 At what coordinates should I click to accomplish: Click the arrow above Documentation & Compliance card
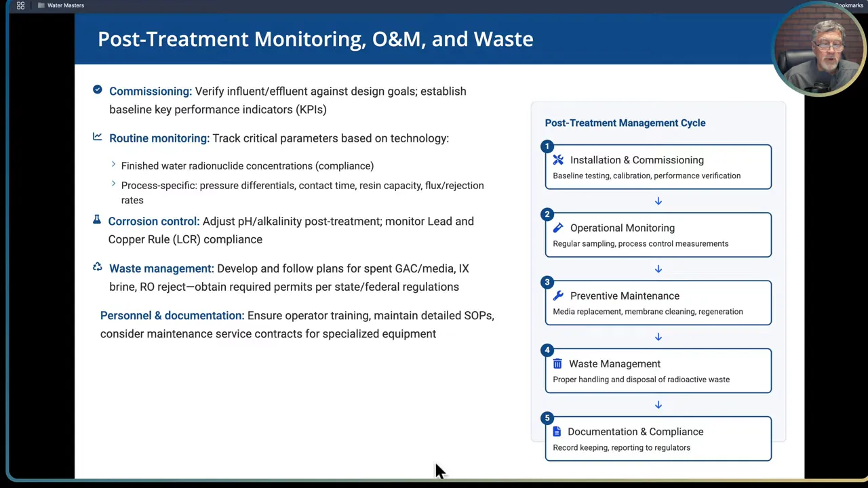pos(658,405)
